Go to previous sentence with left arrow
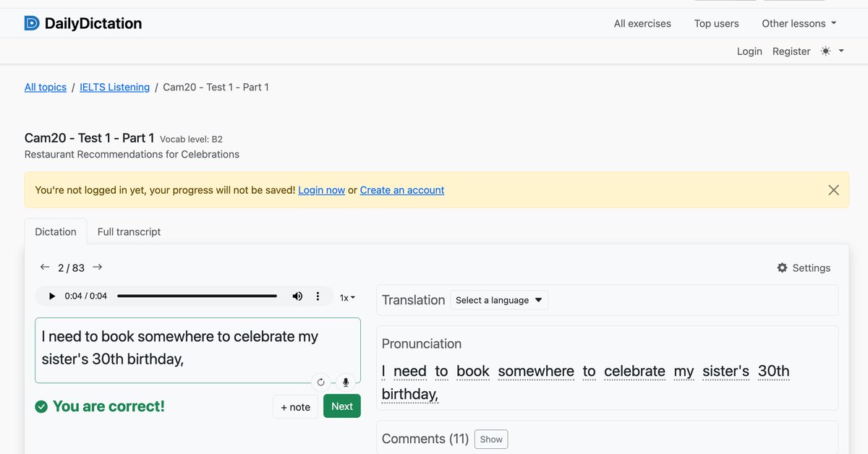The image size is (868, 454). click(45, 267)
